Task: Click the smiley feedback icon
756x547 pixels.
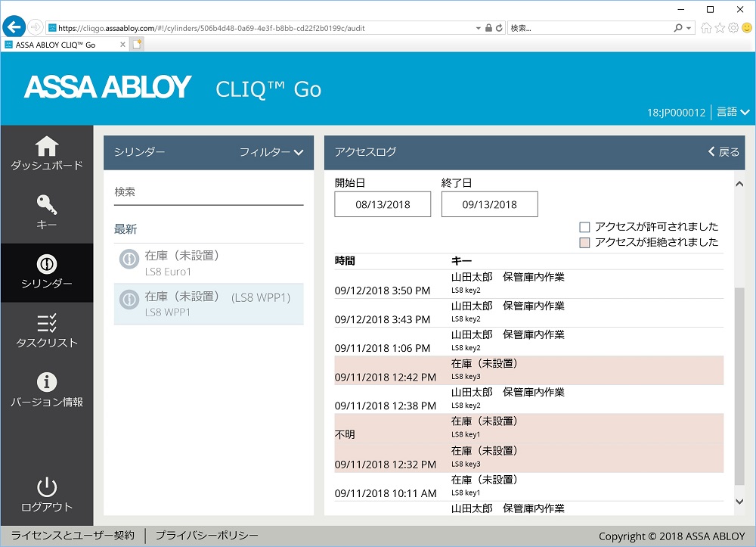Action: click(x=747, y=28)
